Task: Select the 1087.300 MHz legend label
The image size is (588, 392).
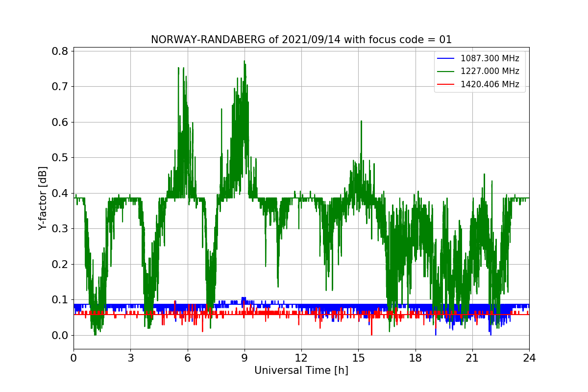Action: (490, 58)
